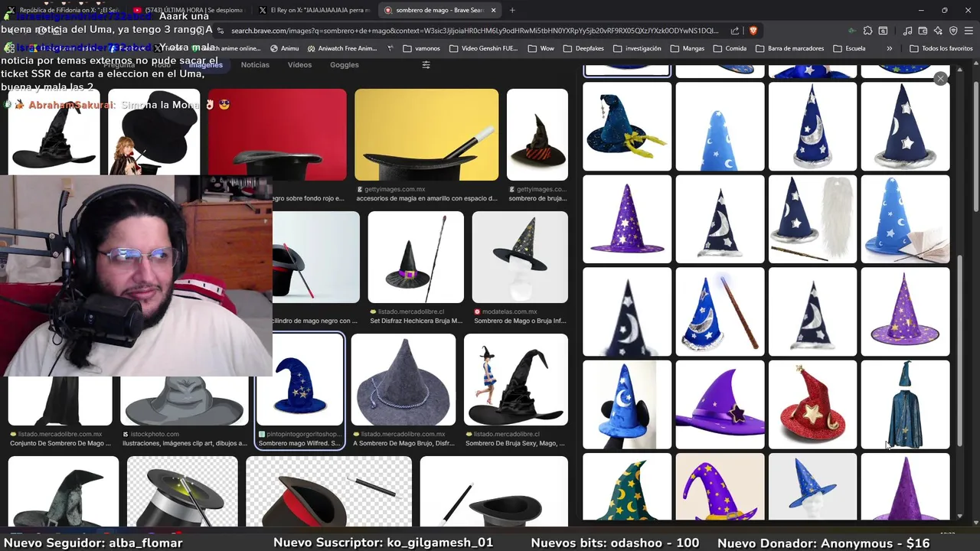Select yellow background magic hat thumbnail
This screenshot has height=551, width=980.
click(x=426, y=135)
